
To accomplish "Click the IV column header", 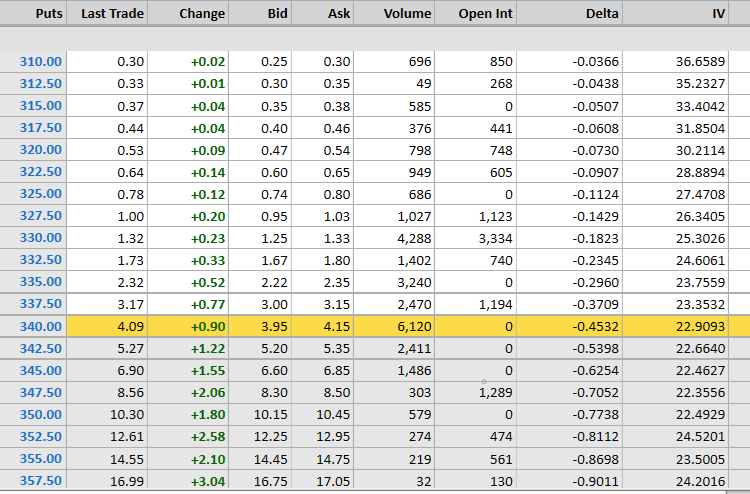I will point(718,13).
